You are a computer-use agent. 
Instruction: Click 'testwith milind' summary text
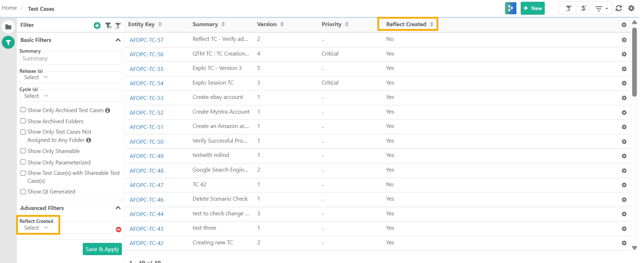click(211, 155)
